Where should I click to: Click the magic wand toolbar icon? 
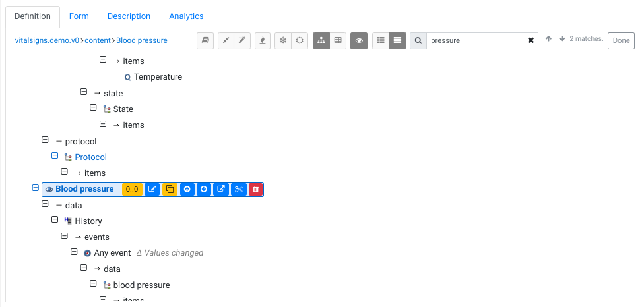pyautogui.click(x=243, y=40)
